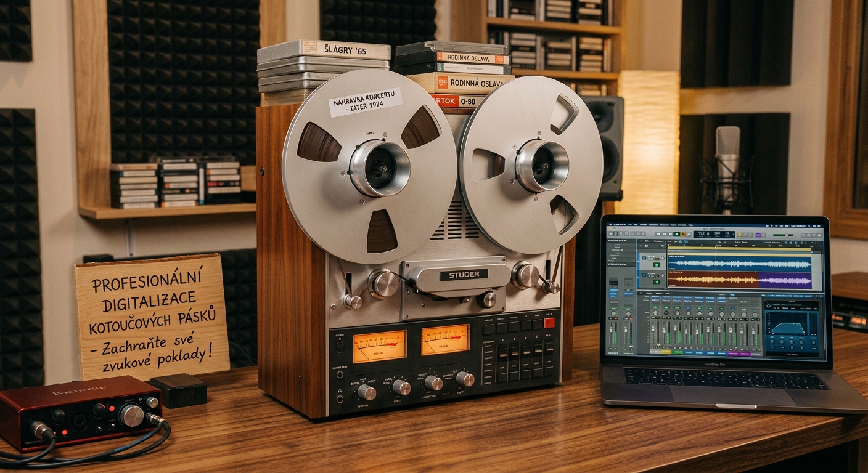Select the green-labelled mixer channel strip name
Viewport: 868px width, 473px height.
(x=677, y=352)
